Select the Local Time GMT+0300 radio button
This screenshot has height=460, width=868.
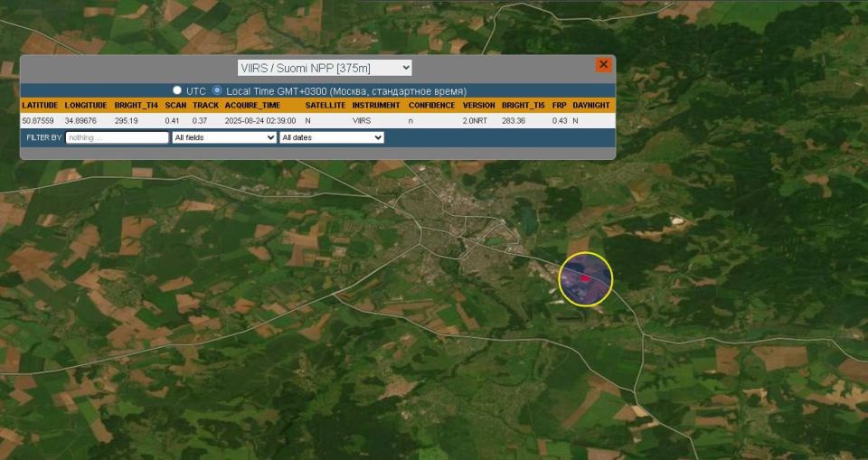point(217,91)
